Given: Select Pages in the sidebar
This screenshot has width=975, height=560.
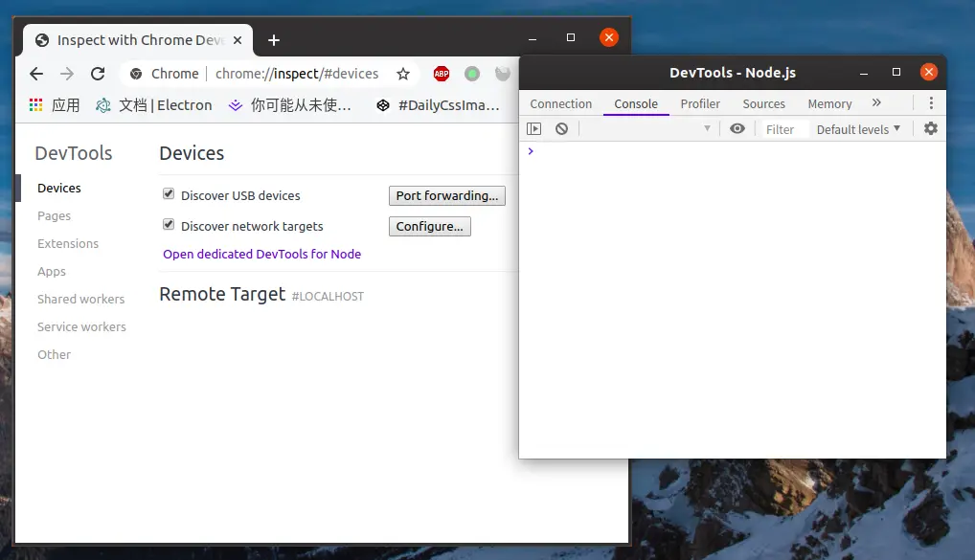Looking at the screenshot, I should click(54, 216).
